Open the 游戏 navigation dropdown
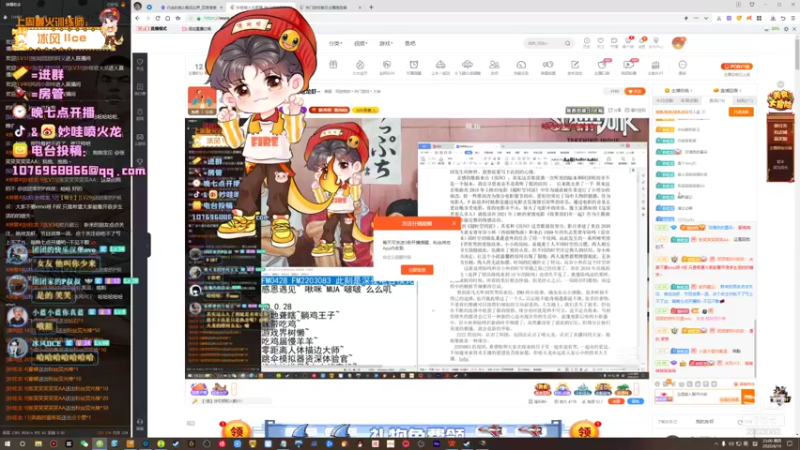 (x=386, y=43)
